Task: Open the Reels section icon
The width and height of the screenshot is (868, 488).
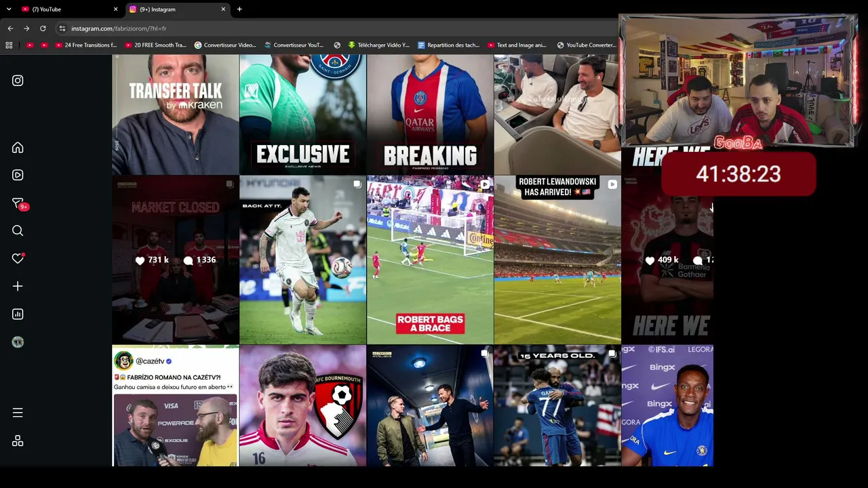Action: coord(18,175)
